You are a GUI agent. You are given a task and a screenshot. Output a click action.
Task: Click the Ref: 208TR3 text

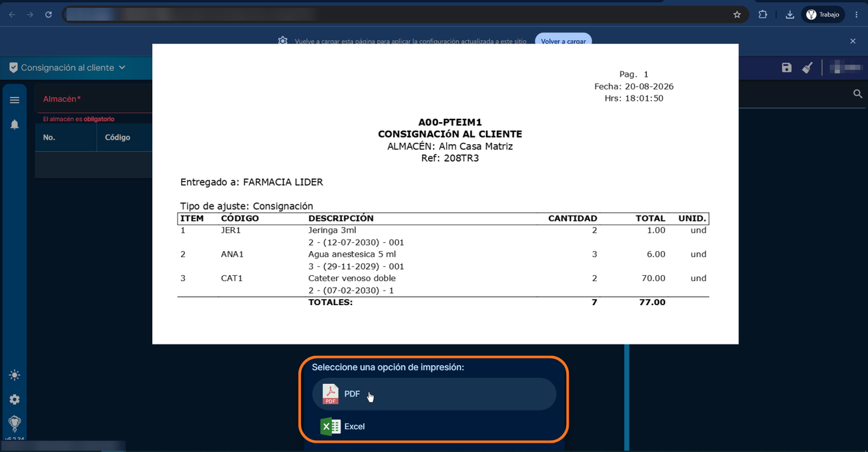click(450, 158)
